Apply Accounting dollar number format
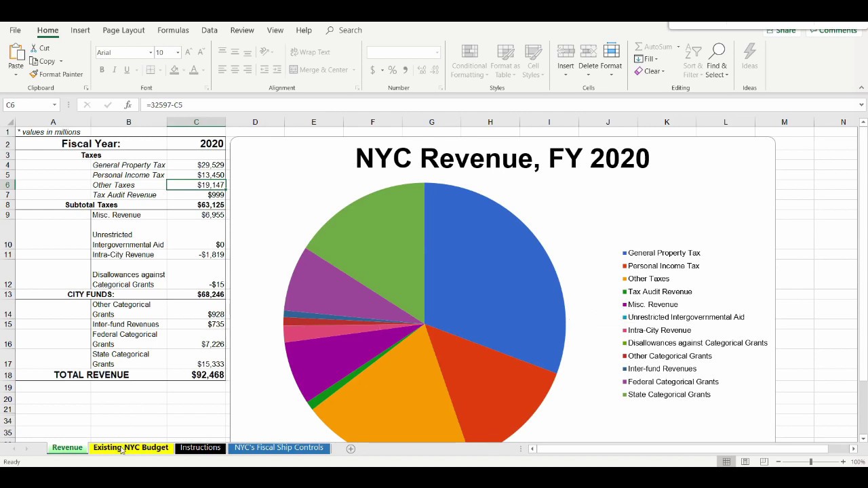Screen dimensions: 868x488 [x=372, y=70]
